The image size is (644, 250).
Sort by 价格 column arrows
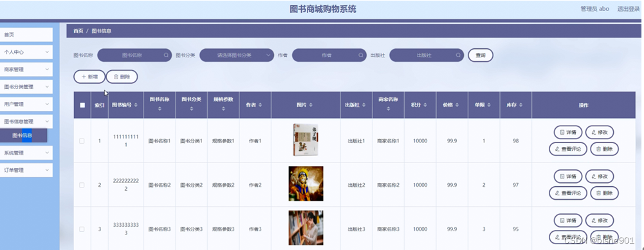[x=457, y=105]
